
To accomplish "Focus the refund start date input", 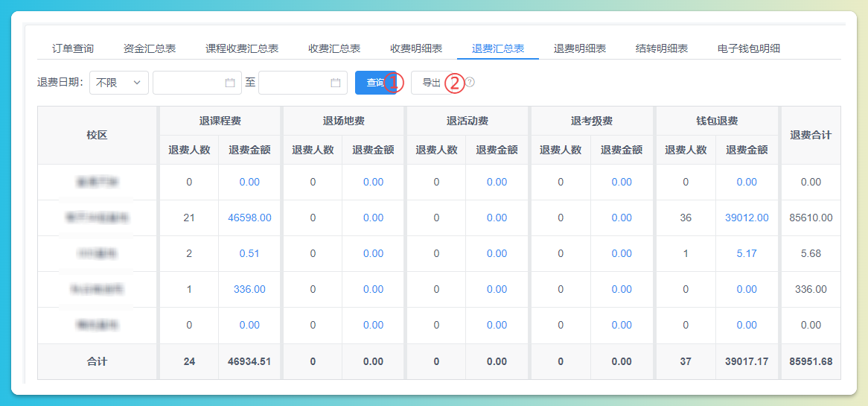I will (197, 83).
